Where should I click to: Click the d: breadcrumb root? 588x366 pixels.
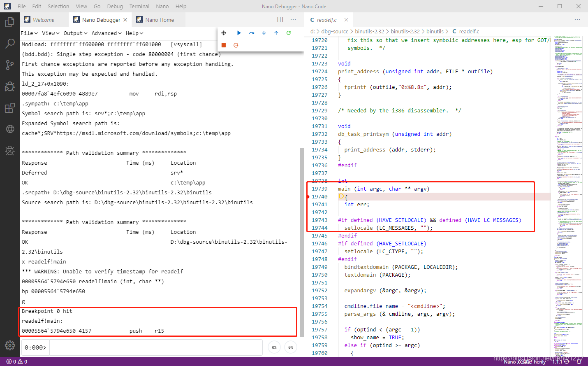point(313,31)
